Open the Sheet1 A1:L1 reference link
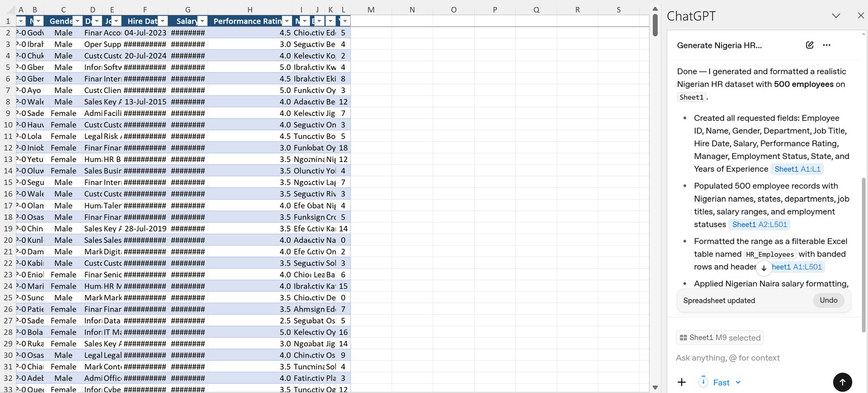Image resolution: width=868 pixels, height=393 pixels. point(797,169)
